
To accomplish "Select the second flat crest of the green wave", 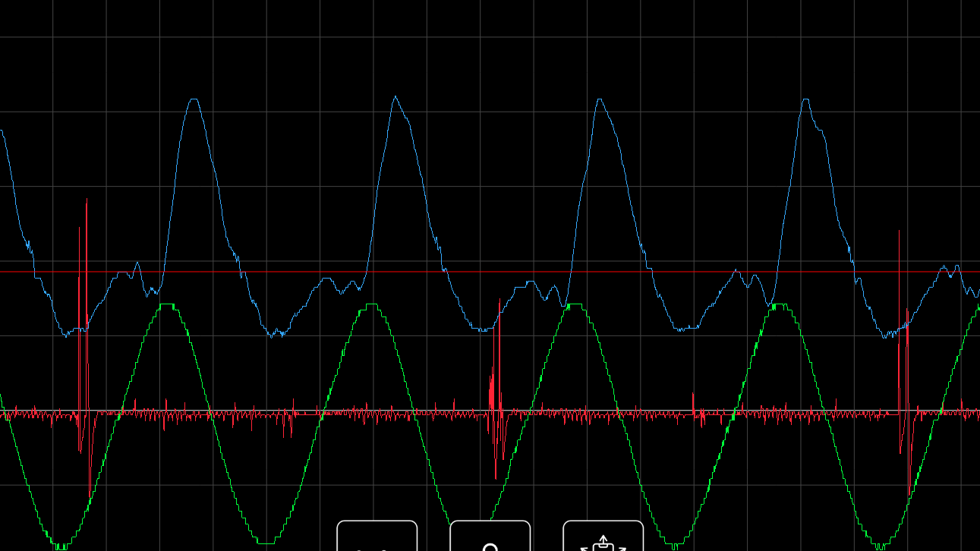I will coord(371,305).
